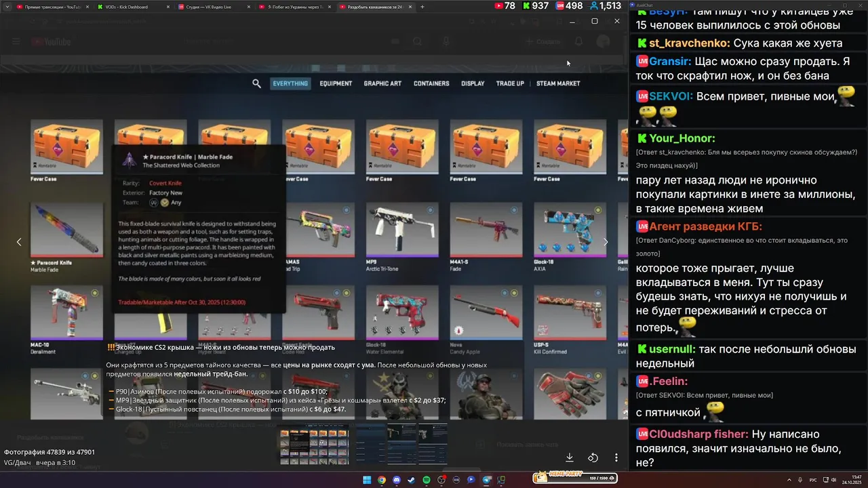This screenshot has width=868, height=488.
Task: Close the active 'Раздобыть калашников' tab
Action: click(x=410, y=7)
